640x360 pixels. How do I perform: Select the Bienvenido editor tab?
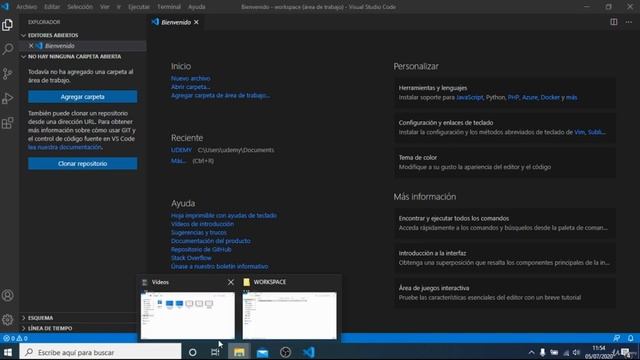coord(176,22)
